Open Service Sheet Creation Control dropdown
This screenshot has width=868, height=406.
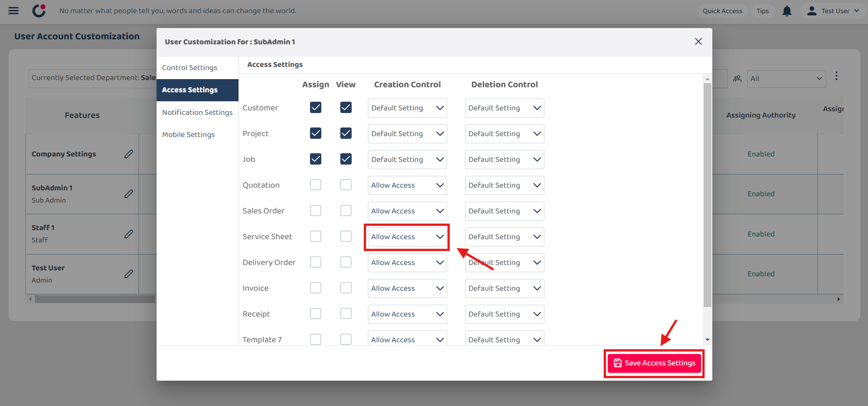click(407, 237)
